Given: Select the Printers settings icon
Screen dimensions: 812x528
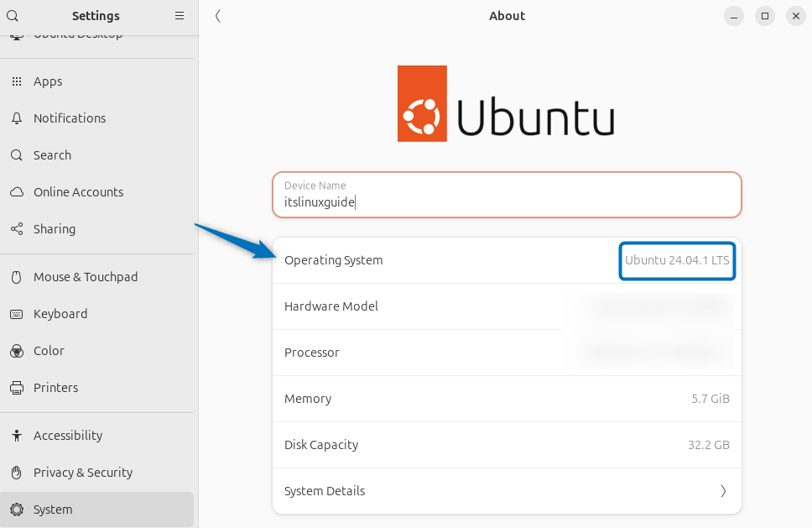Looking at the screenshot, I should [16, 387].
